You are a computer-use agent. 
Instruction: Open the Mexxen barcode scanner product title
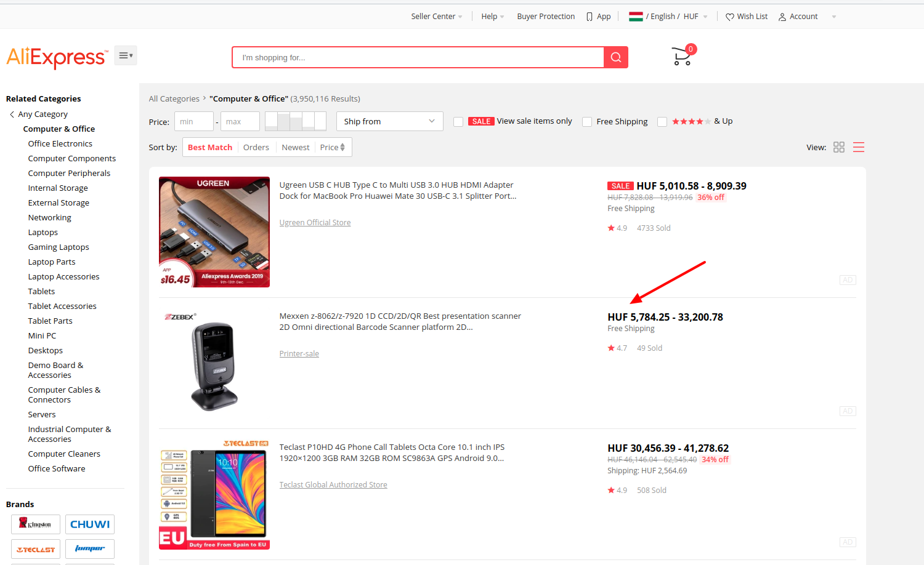(x=400, y=321)
